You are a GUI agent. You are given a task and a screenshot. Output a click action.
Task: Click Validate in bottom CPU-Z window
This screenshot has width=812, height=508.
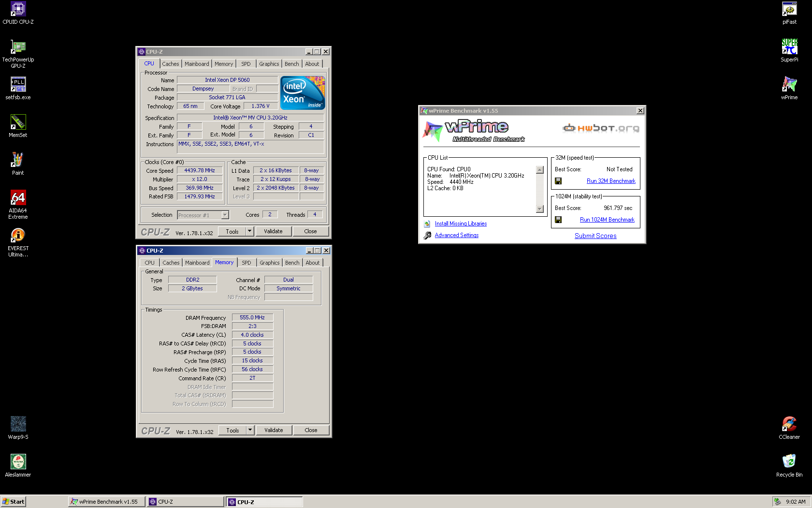[x=274, y=430]
